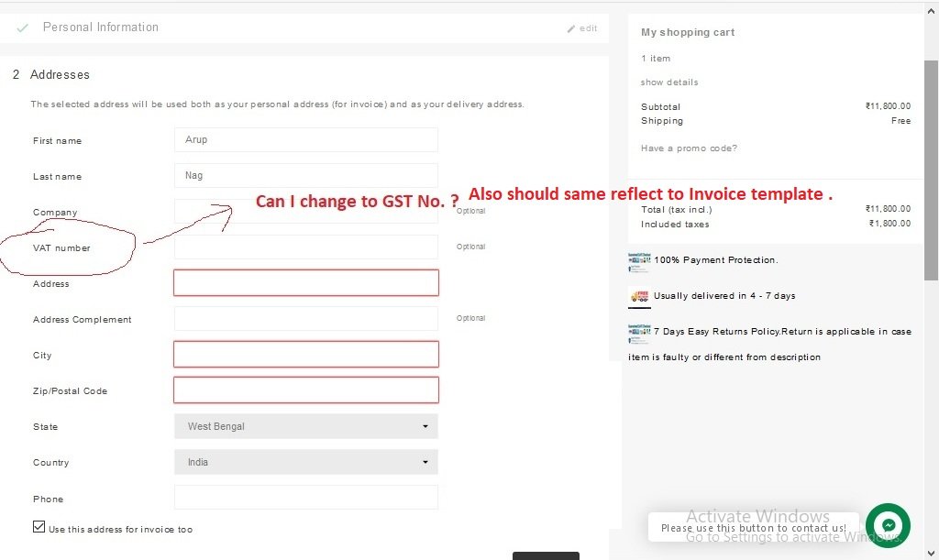Click the Messenger chat icon
Screen dimensions: 939x560
(888, 525)
